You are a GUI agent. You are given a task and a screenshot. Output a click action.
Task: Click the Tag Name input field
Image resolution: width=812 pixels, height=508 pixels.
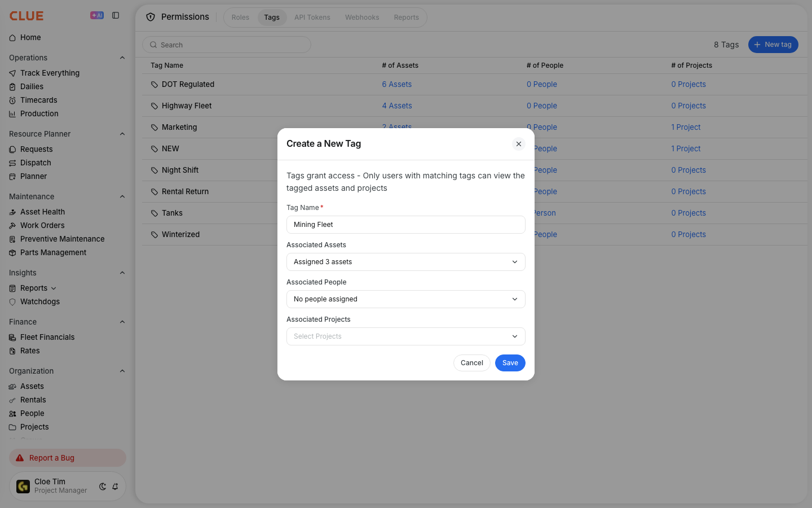click(406, 225)
